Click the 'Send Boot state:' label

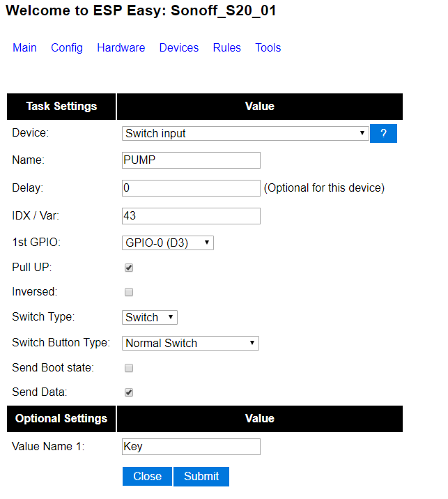[x=53, y=368]
